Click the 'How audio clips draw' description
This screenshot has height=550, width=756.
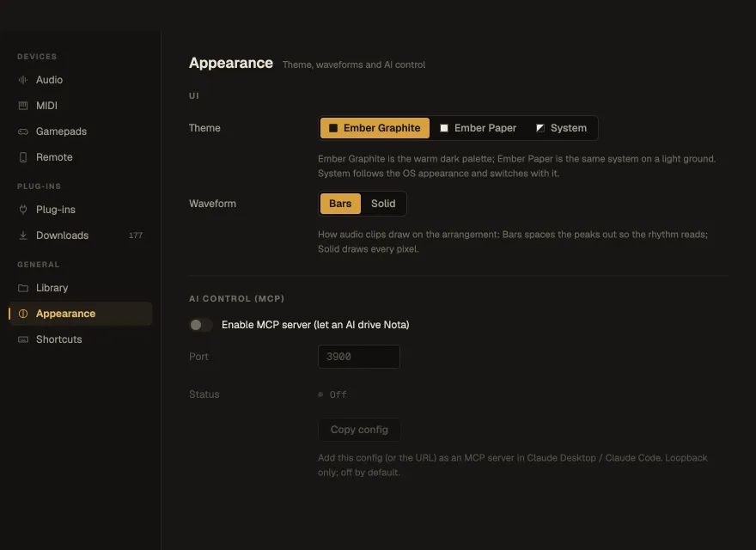coord(513,241)
